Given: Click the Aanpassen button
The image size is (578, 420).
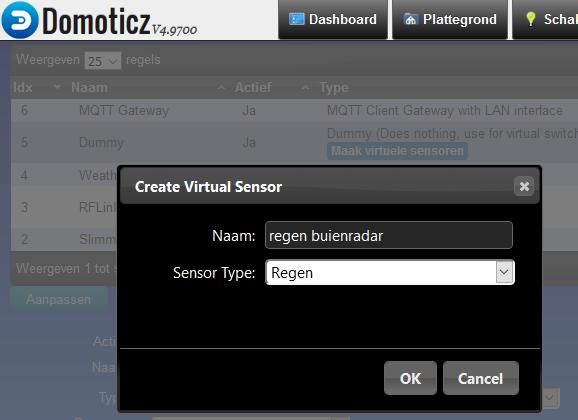Looking at the screenshot, I should pyautogui.click(x=58, y=299).
